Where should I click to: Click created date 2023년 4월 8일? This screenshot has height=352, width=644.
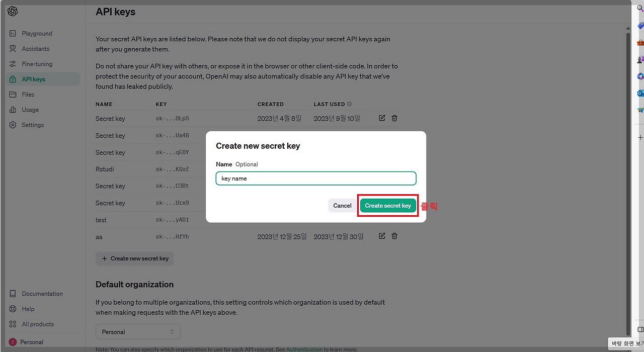pos(279,119)
